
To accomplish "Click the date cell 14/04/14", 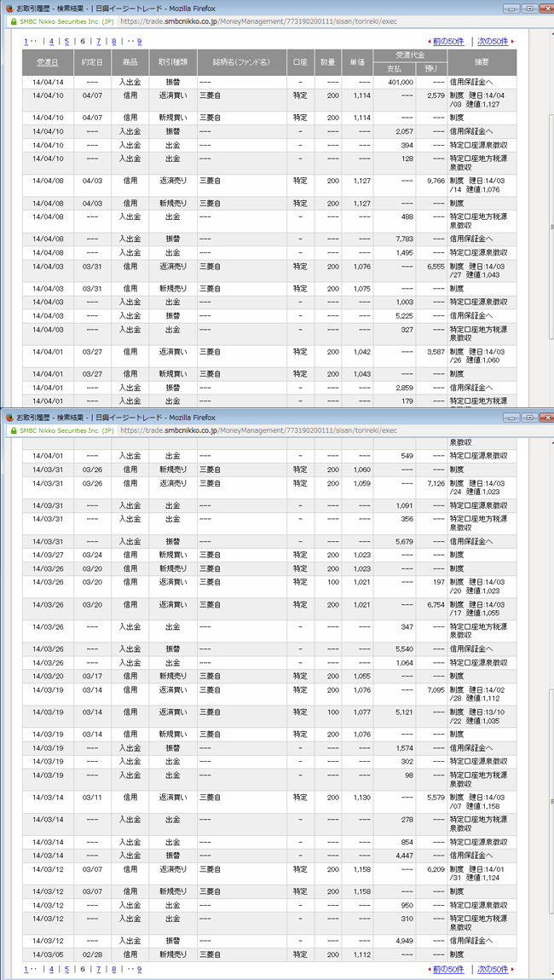I will point(48,82).
